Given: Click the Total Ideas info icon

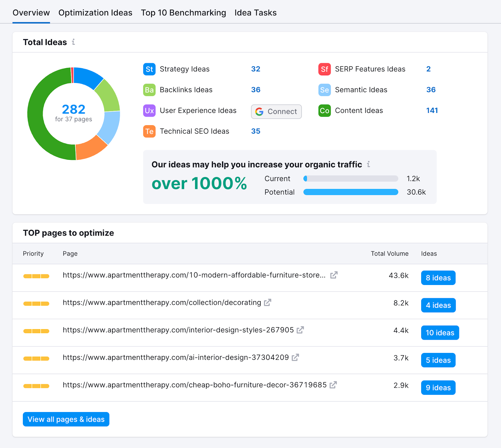Looking at the screenshot, I should [73, 42].
